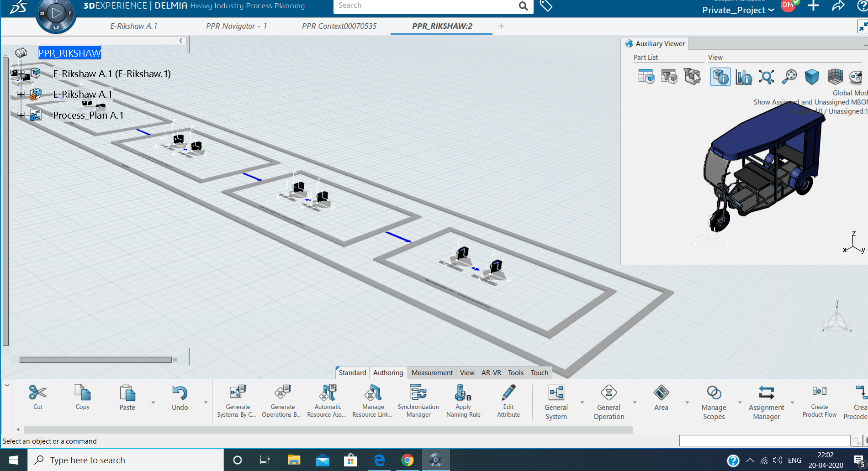Click the blue cube view icon in Auxiliary Viewer
868x471 pixels.
click(812, 77)
